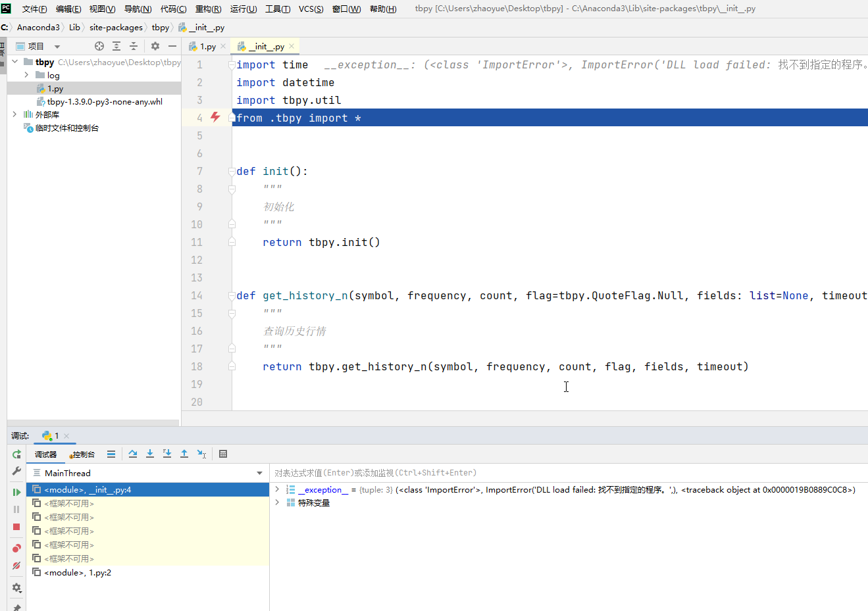Screen dimensions: 868x611
Task: Open the 视图(V) menu
Action: point(102,9)
